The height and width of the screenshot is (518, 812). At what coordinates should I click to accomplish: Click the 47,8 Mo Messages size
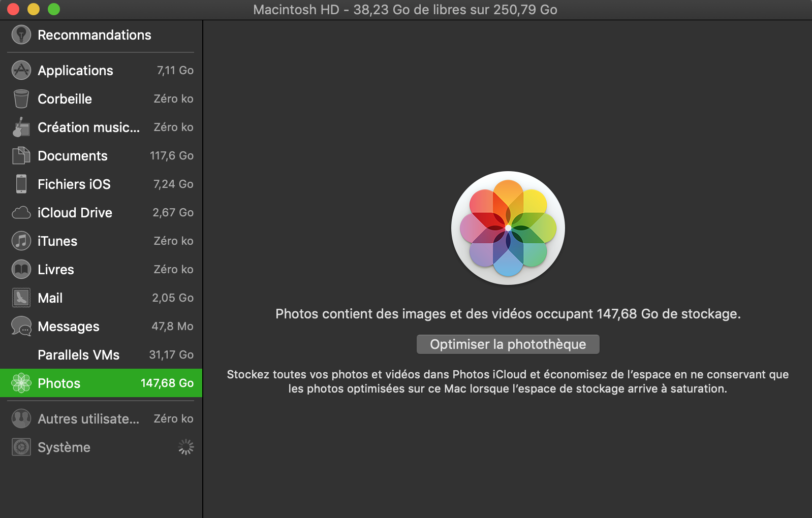[172, 326]
